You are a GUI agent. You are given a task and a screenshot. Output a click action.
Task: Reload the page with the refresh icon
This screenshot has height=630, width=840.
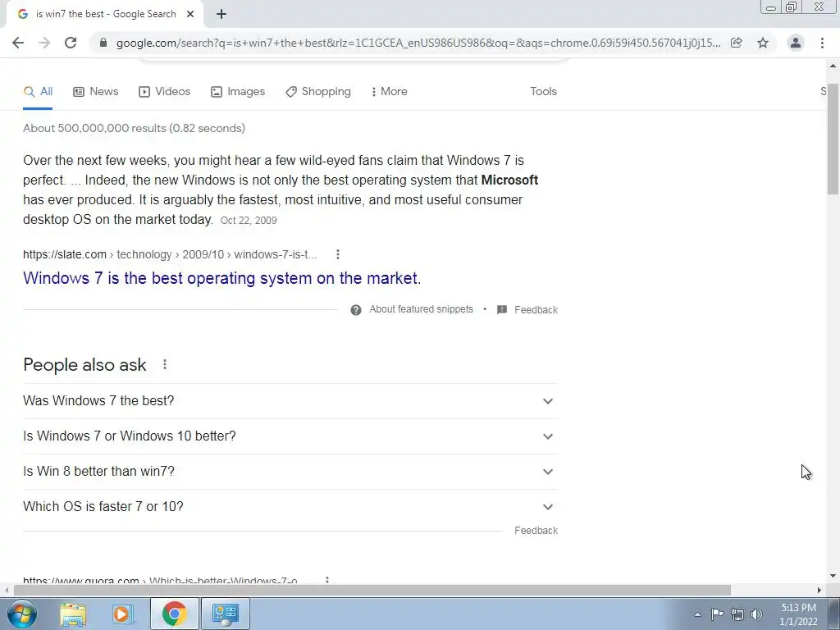click(x=71, y=43)
